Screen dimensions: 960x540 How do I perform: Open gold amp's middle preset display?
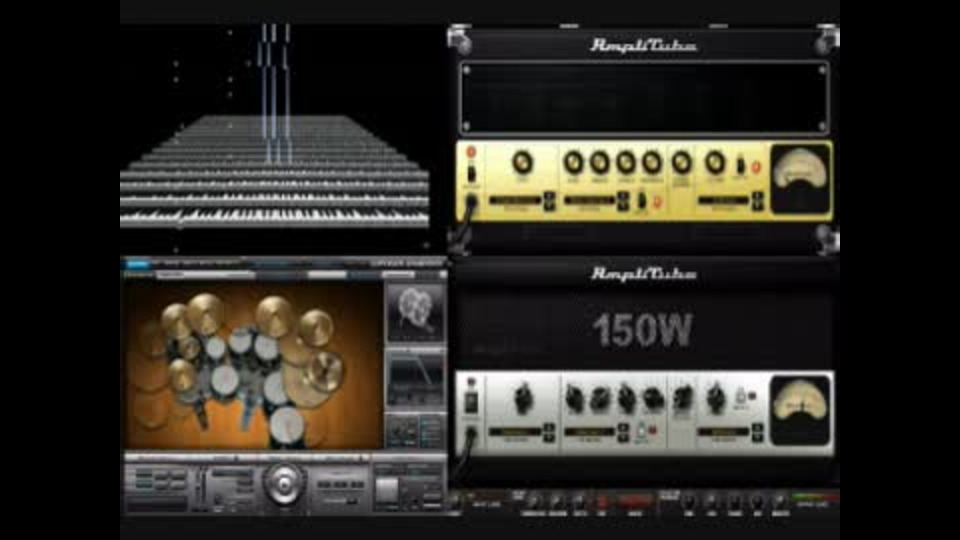coord(590,200)
